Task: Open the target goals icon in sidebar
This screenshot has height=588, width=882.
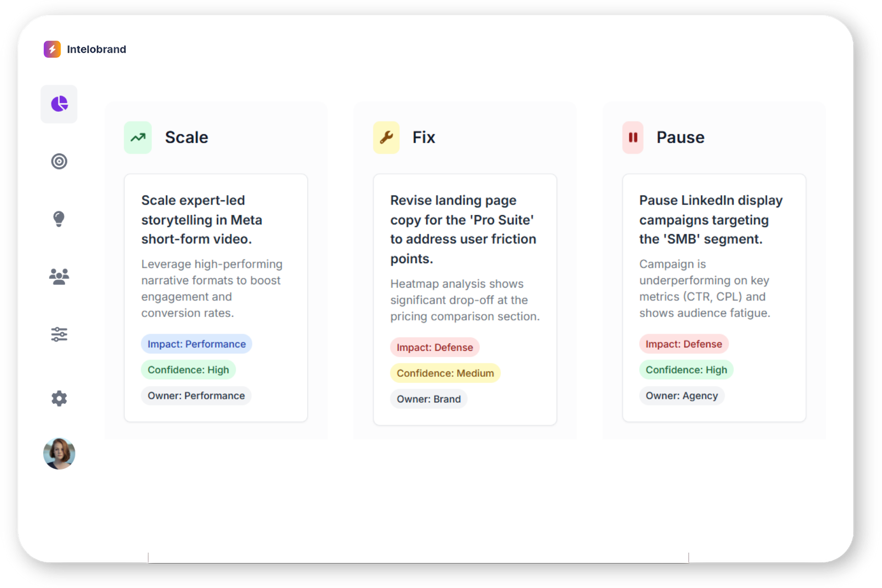Action: 59,161
